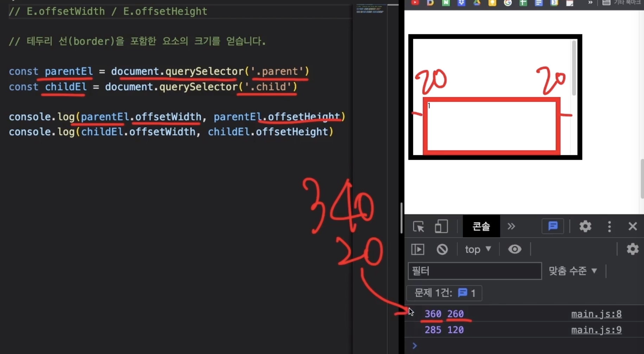Click the red-bordered child box
This screenshot has height=354, width=644.
(x=491, y=126)
